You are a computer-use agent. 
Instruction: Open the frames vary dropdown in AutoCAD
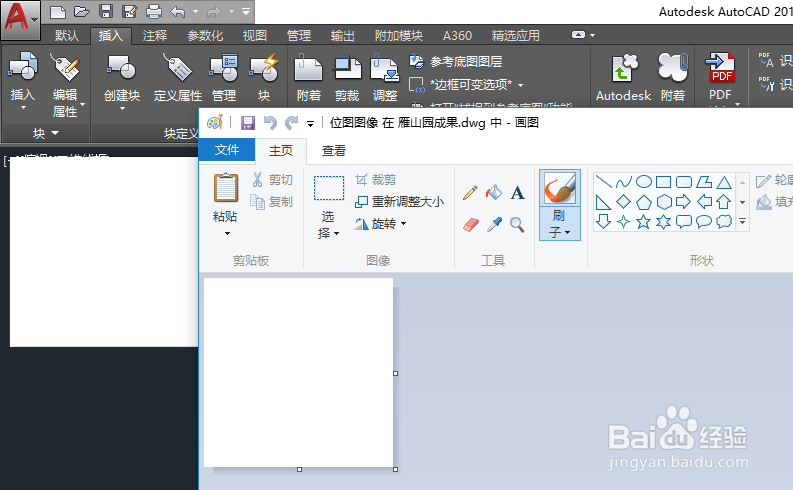tap(520, 85)
